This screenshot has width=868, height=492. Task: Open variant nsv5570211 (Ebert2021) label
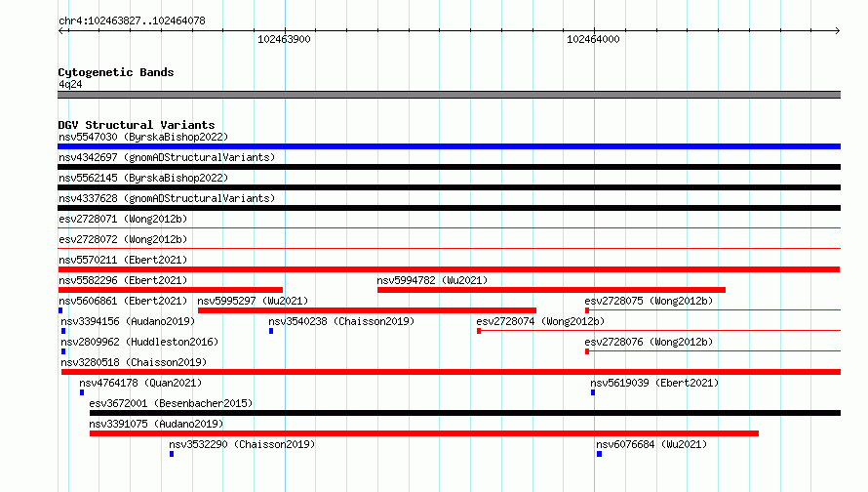[123, 260]
